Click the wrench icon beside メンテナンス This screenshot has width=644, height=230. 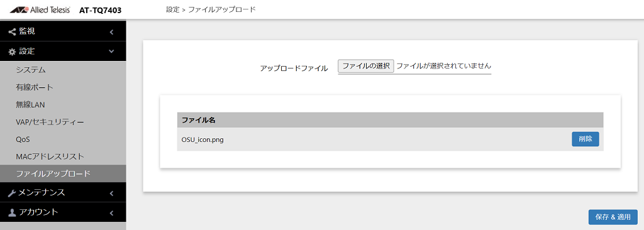click(12, 193)
